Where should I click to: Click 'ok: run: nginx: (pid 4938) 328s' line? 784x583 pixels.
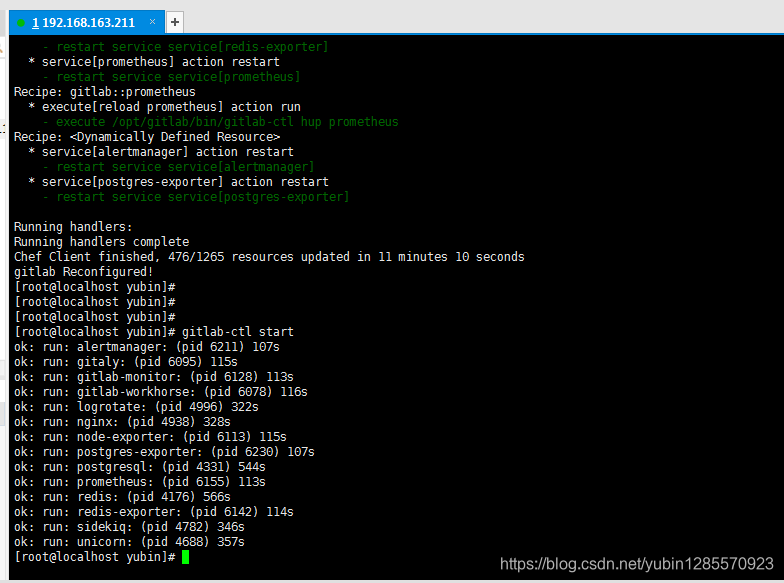tap(122, 422)
